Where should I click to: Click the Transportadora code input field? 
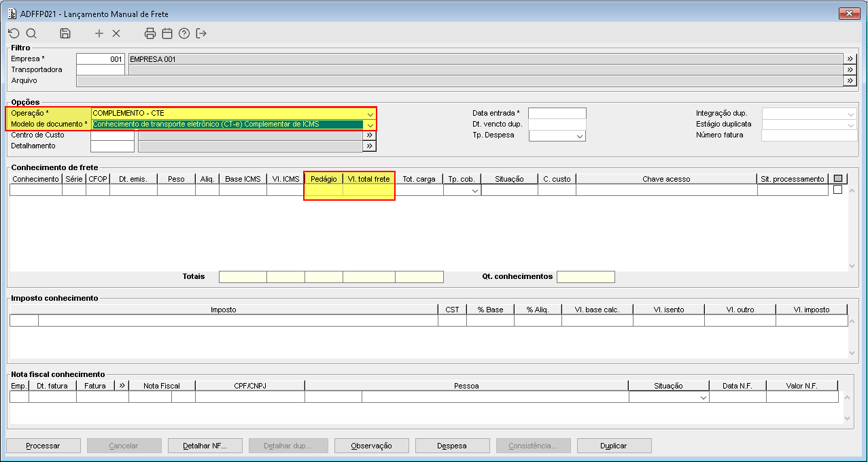101,70
